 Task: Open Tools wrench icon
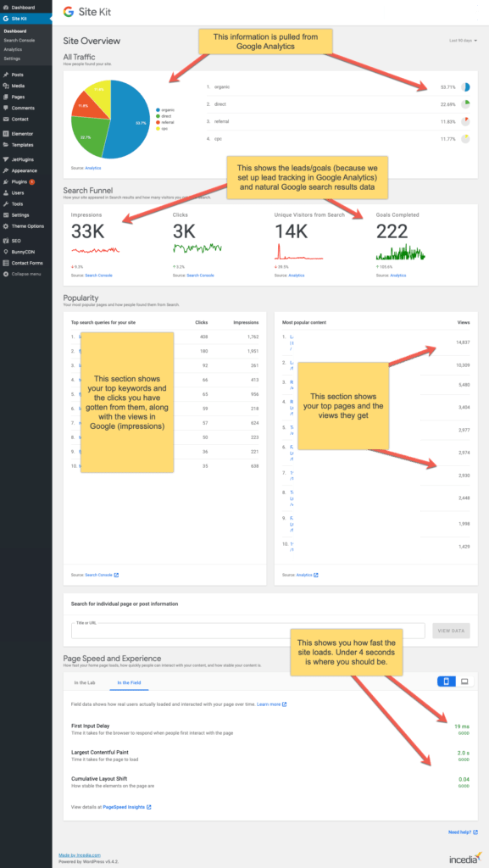click(x=6, y=203)
